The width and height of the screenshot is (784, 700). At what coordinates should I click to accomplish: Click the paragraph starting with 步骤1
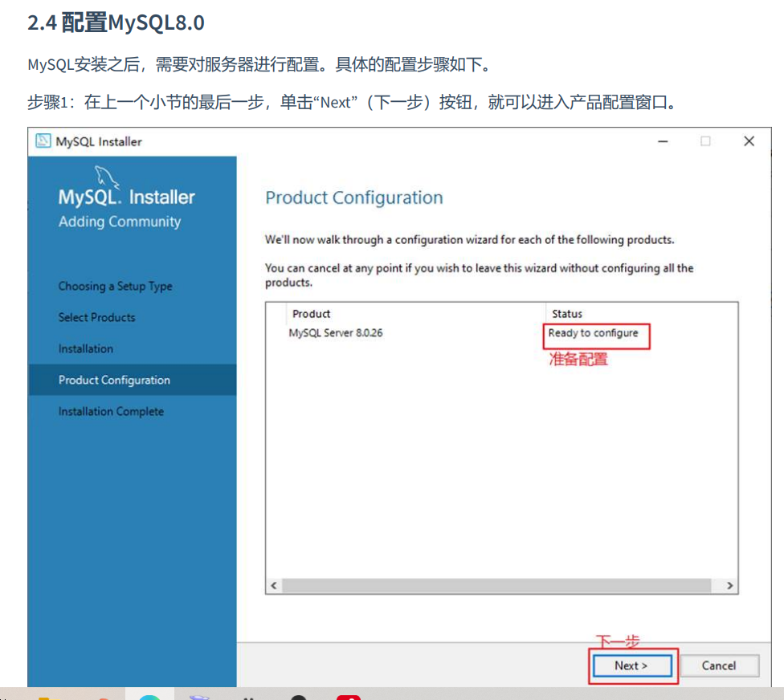pos(353,103)
